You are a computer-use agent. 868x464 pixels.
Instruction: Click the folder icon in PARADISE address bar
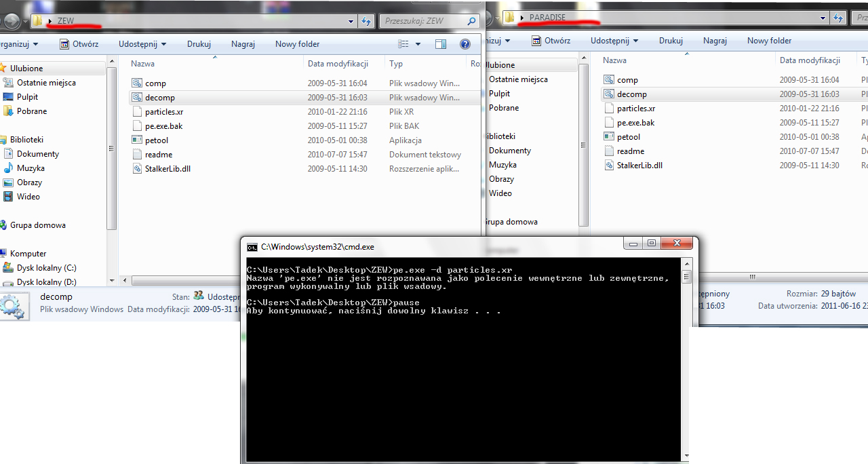[x=509, y=17]
